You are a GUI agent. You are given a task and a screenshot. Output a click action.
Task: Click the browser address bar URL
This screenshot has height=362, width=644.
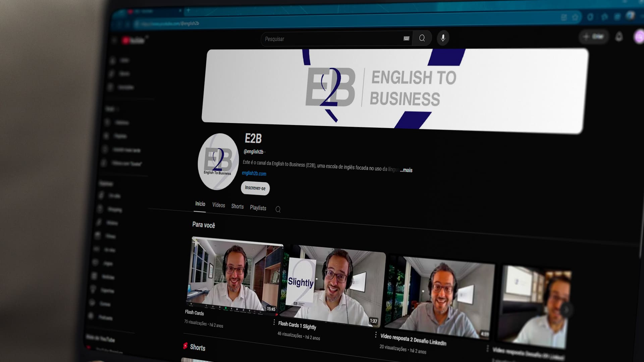pos(169,23)
